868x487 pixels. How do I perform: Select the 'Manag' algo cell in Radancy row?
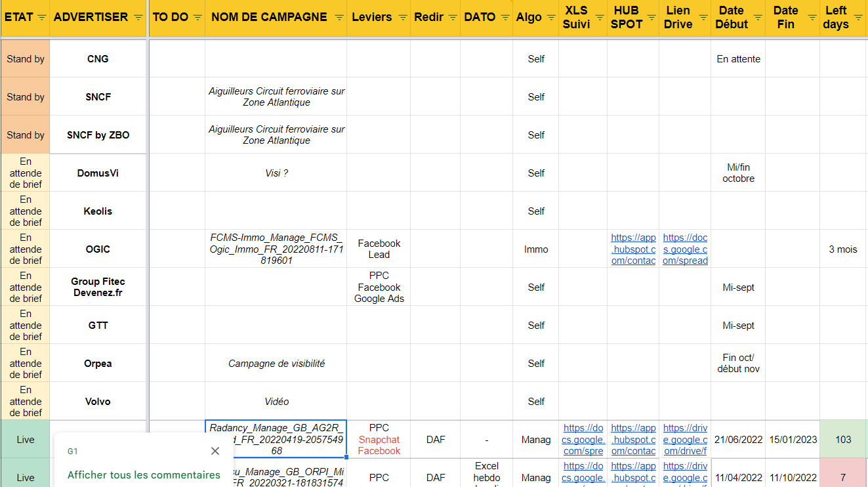536,439
